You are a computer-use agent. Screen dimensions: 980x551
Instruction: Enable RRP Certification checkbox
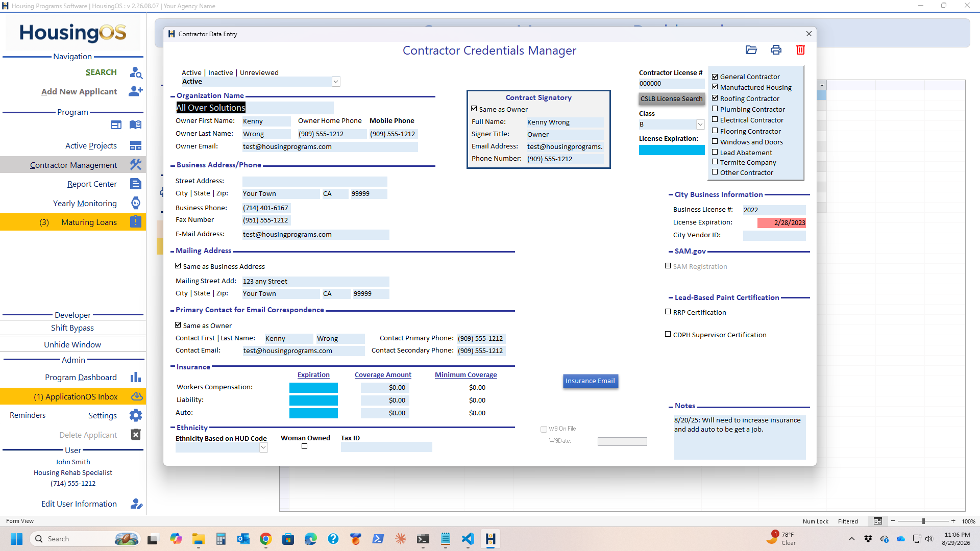tap(668, 312)
